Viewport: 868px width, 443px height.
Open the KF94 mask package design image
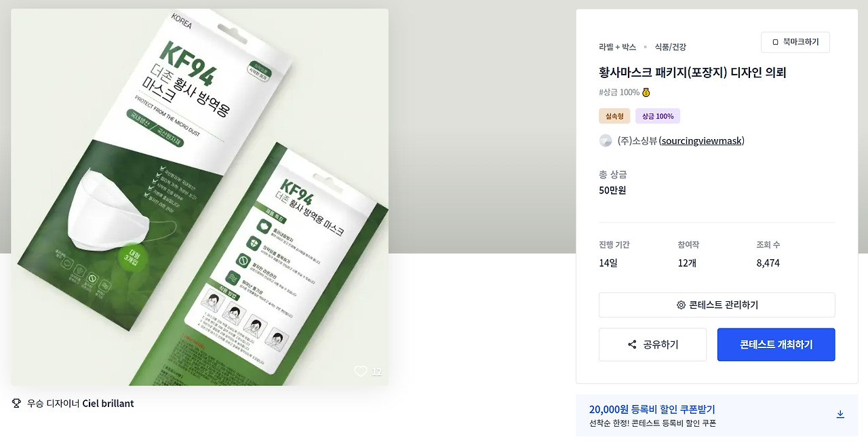click(199, 197)
